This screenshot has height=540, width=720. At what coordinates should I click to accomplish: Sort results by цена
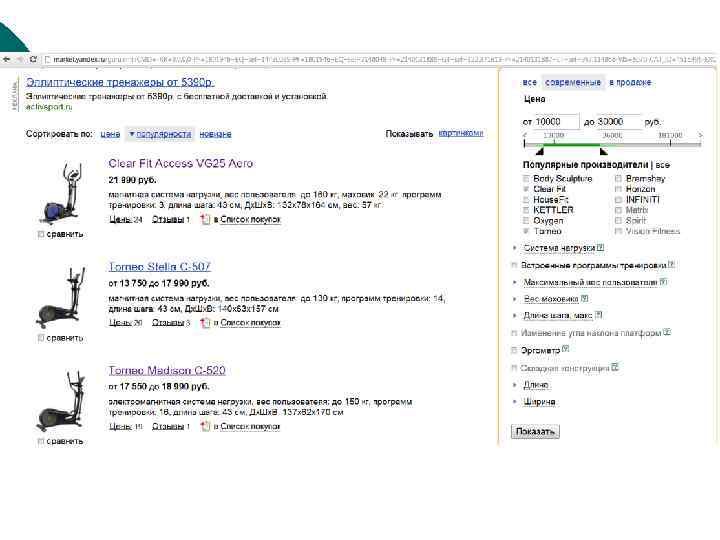110,134
